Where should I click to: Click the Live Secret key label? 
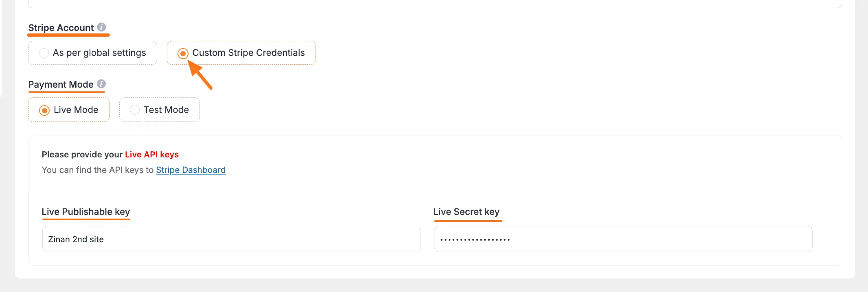pos(466,212)
